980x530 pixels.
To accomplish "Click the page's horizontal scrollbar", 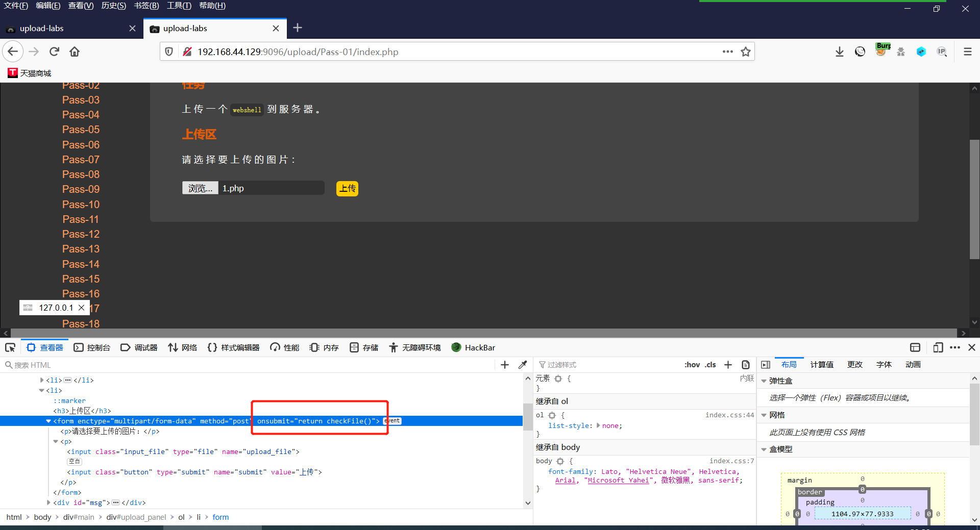I will pyautogui.click(x=484, y=333).
